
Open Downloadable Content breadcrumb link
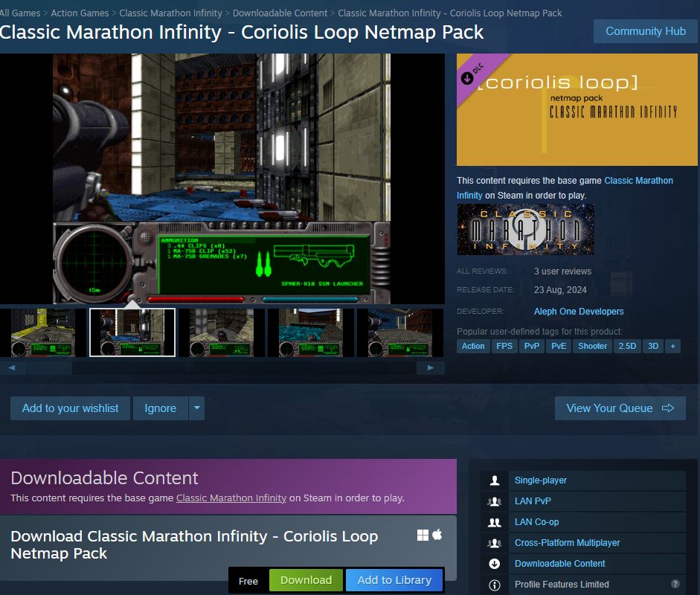pos(280,13)
